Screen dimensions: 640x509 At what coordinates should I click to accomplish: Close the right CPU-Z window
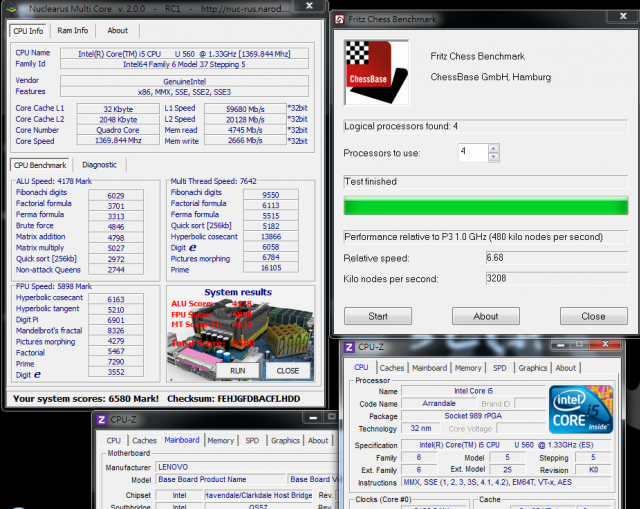click(605, 345)
